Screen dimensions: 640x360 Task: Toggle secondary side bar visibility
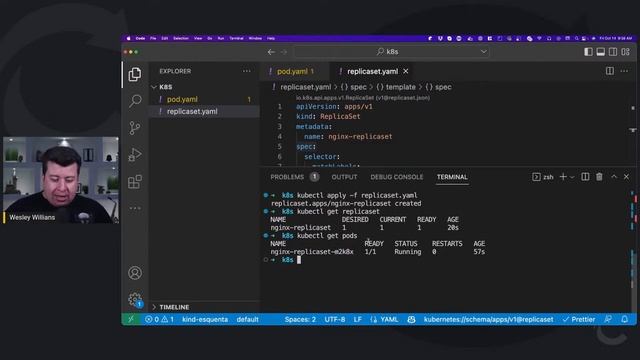click(613, 52)
